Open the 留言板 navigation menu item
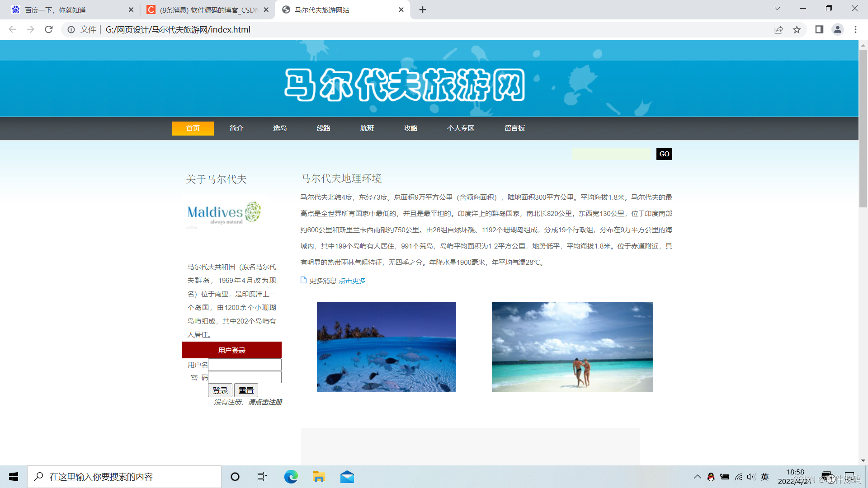Viewport: 868px width, 488px height. [x=514, y=128]
